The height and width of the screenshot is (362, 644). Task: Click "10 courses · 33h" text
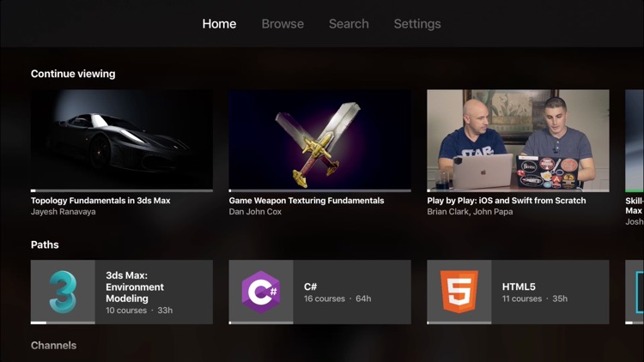click(139, 311)
